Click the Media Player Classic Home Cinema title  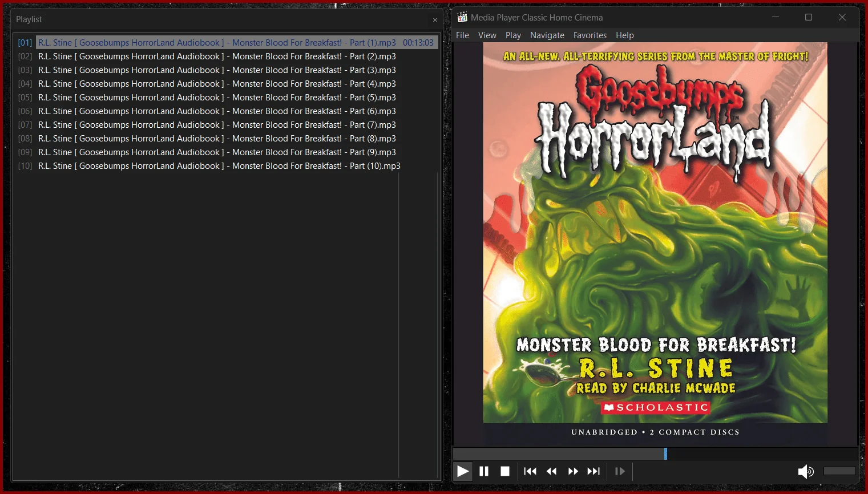(x=536, y=18)
